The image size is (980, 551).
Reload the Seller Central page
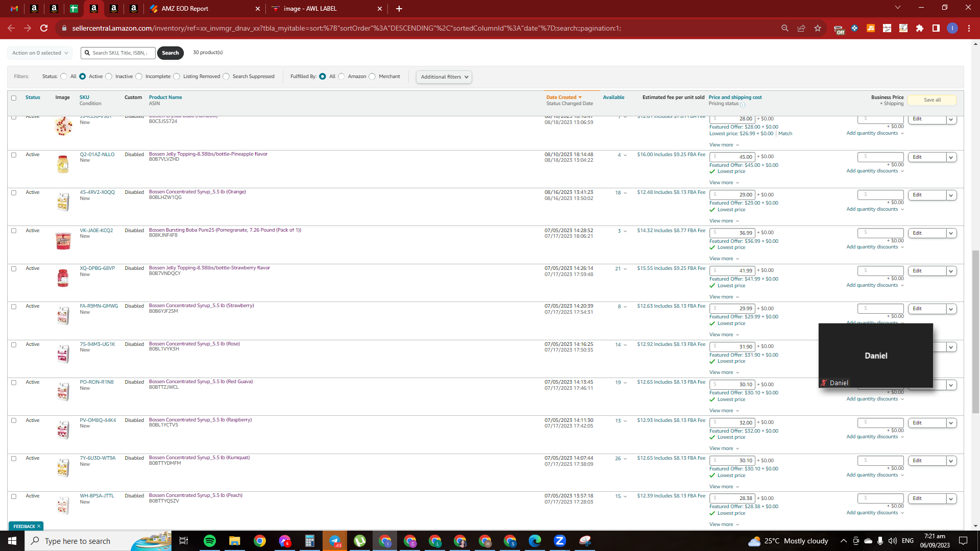(x=44, y=28)
